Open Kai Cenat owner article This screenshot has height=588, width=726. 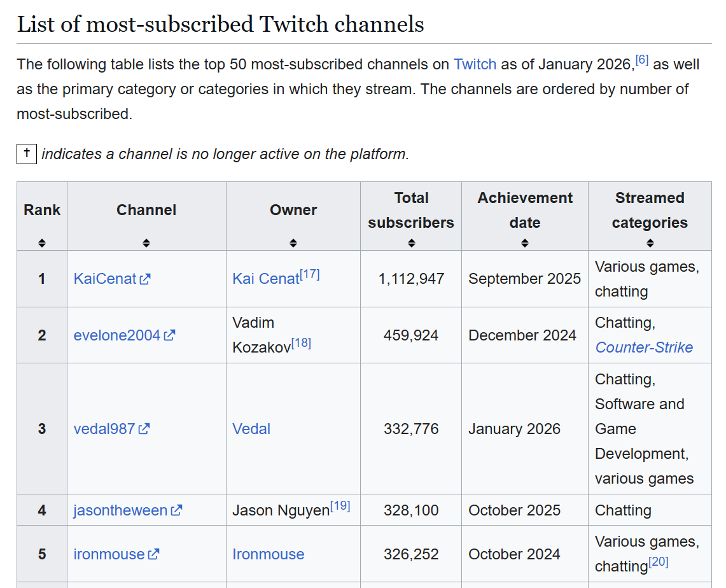[x=266, y=279]
